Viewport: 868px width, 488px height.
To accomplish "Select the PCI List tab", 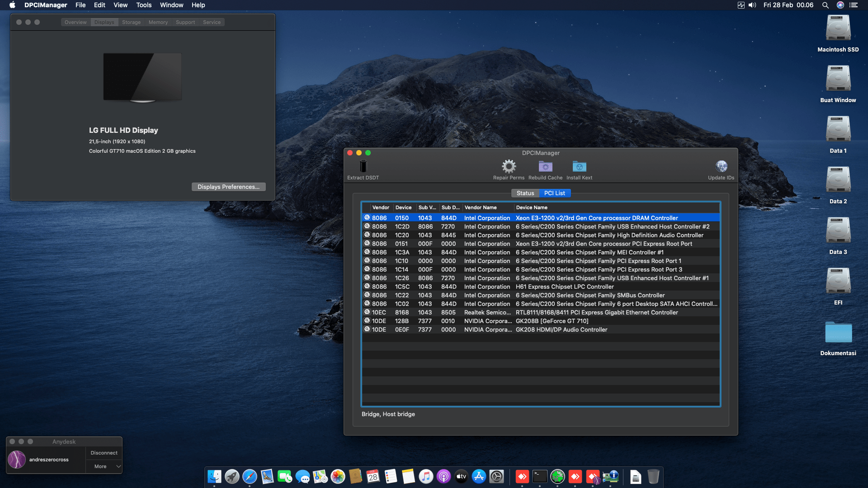I will click(x=555, y=193).
